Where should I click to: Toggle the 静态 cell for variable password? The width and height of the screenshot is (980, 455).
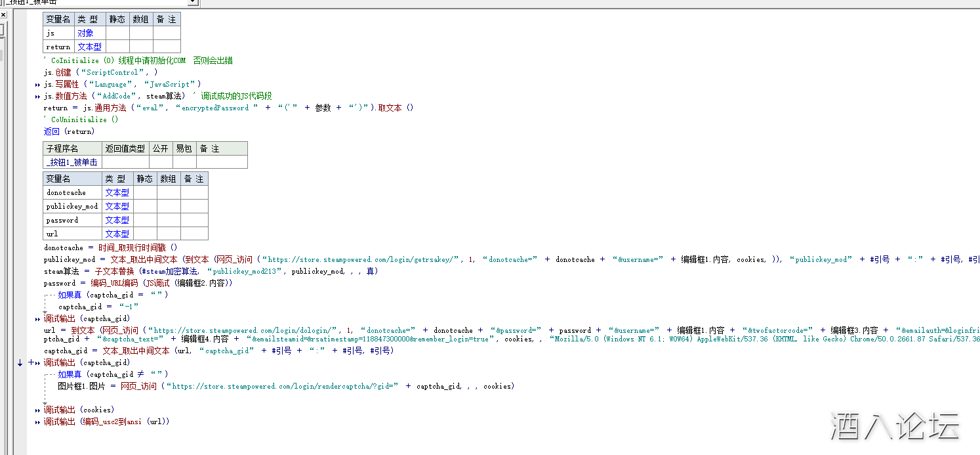pyautogui.click(x=145, y=220)
